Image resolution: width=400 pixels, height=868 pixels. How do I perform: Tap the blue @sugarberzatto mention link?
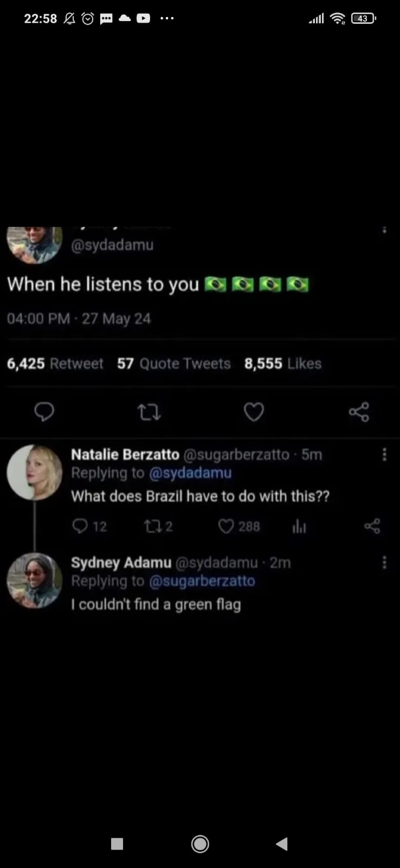(x=202, y=581)
